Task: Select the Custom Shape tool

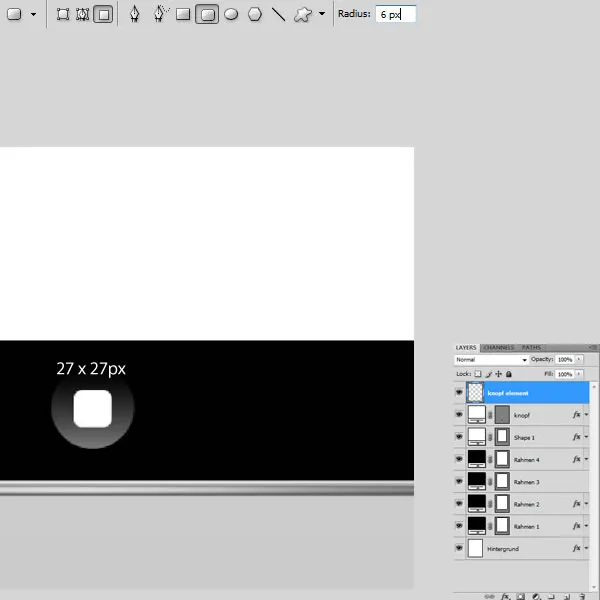Action: point(303,15)
